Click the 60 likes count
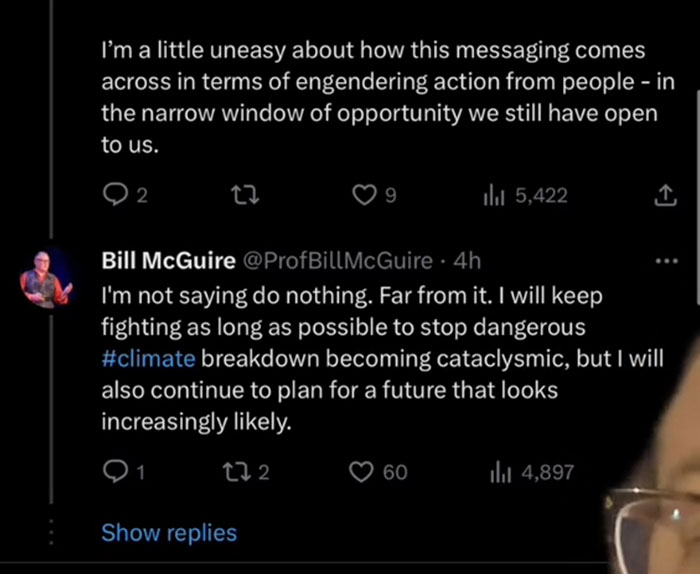Screen dimensions: 700x574 395,472
